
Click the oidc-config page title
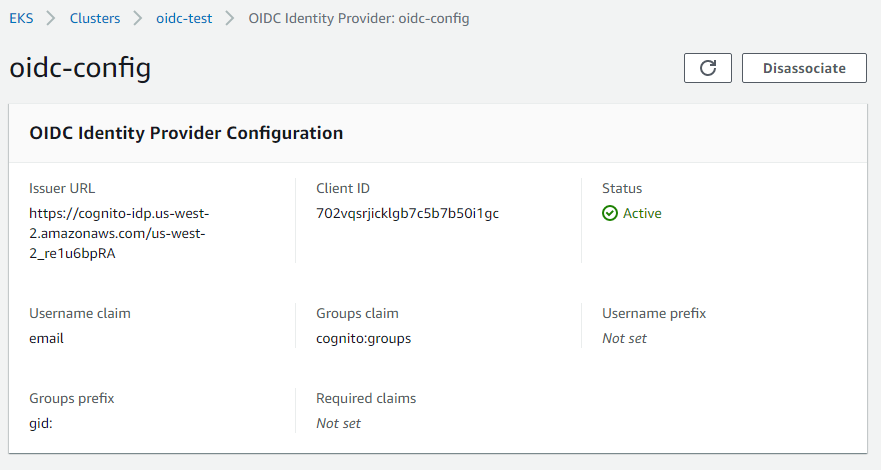coord(80,68)
